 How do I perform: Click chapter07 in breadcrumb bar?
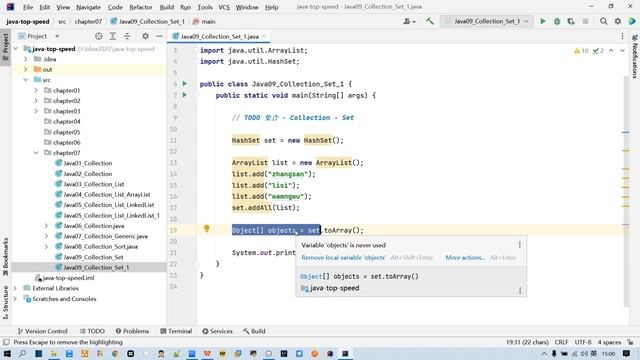(88, 21)
